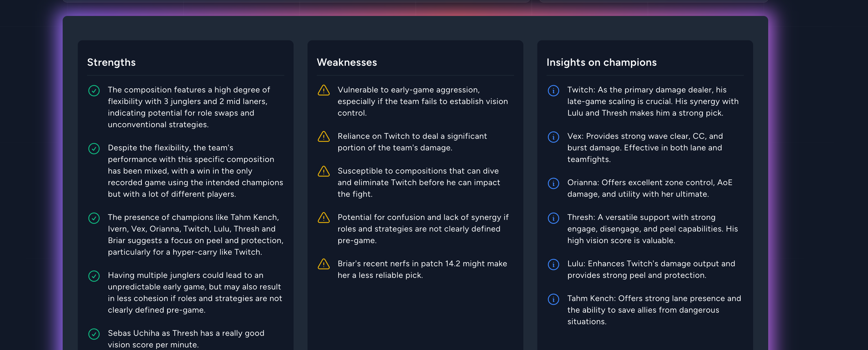This screenshot has height=350, width=868.
Task: Click the green check icon beside flexibility strength
Action: 94,90
